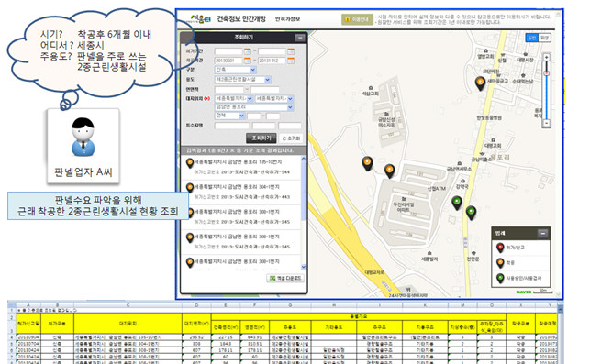590x364 pixels.
Task: Collapse the 조회하기 search panel
Action: [300, 38]
